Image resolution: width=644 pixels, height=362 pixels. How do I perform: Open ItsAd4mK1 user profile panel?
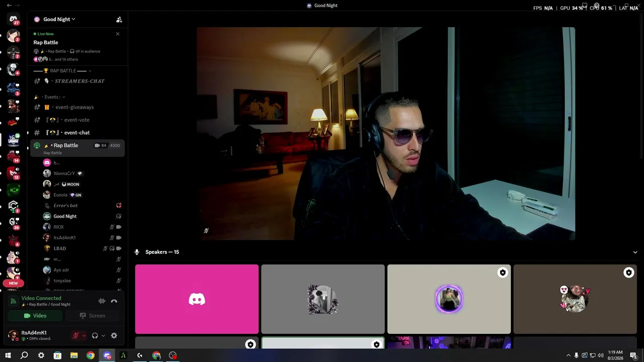tap(36, 335)
